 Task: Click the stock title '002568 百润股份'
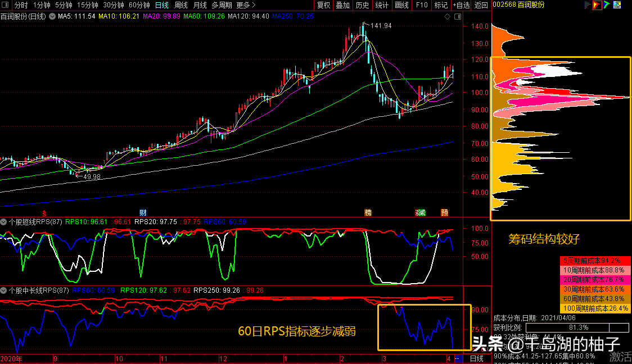point(519,5)
